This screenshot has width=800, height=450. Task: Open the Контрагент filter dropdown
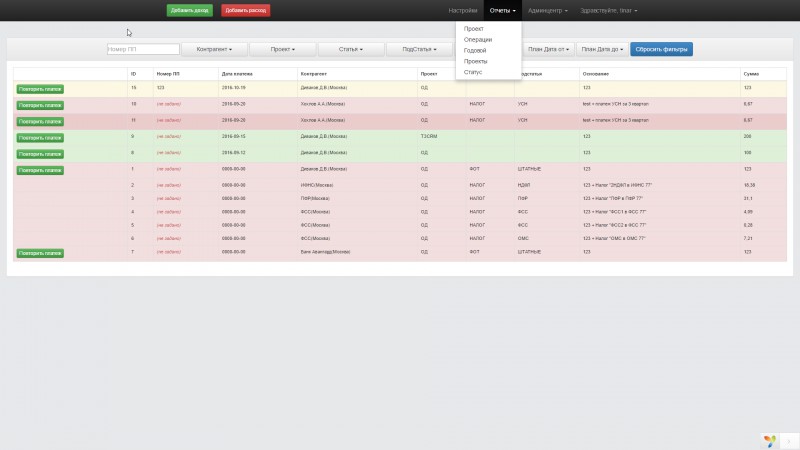tap(214, 49)
